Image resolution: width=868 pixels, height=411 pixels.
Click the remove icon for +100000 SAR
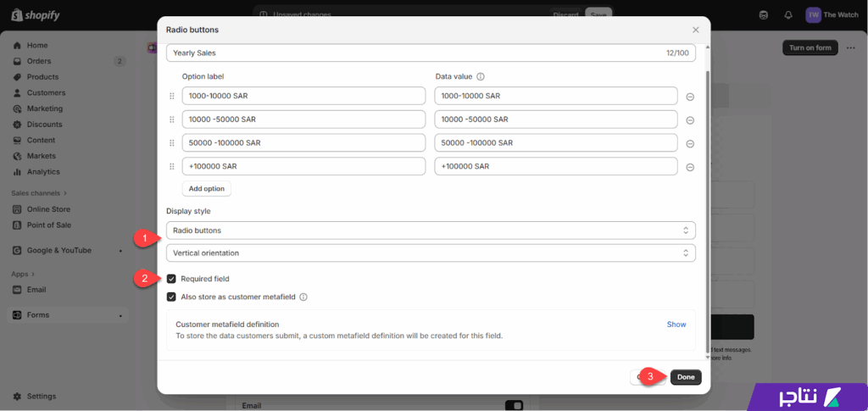690,167
